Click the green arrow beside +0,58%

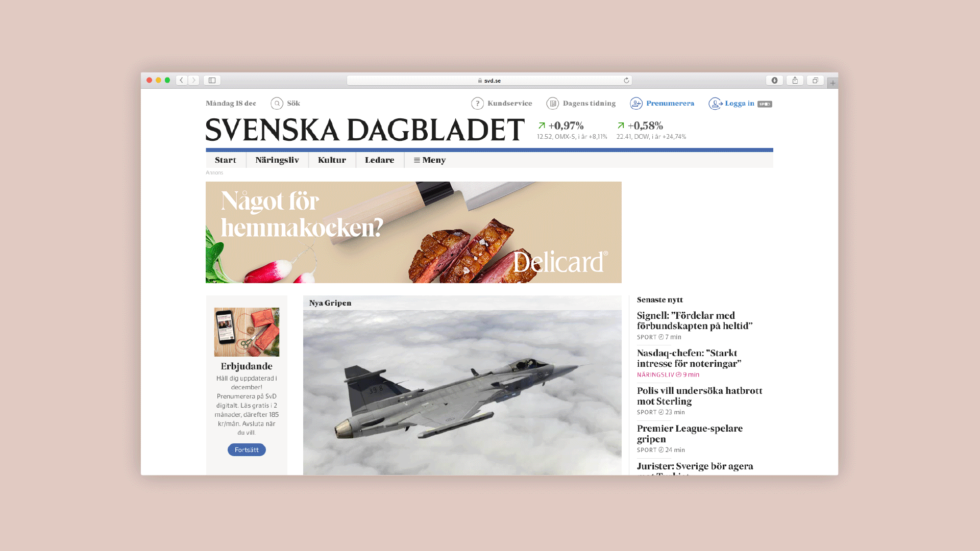(621, 126)
